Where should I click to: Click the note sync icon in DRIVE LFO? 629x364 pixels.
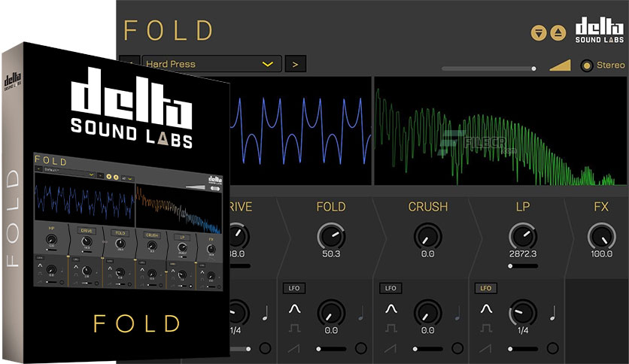point(265,313)
